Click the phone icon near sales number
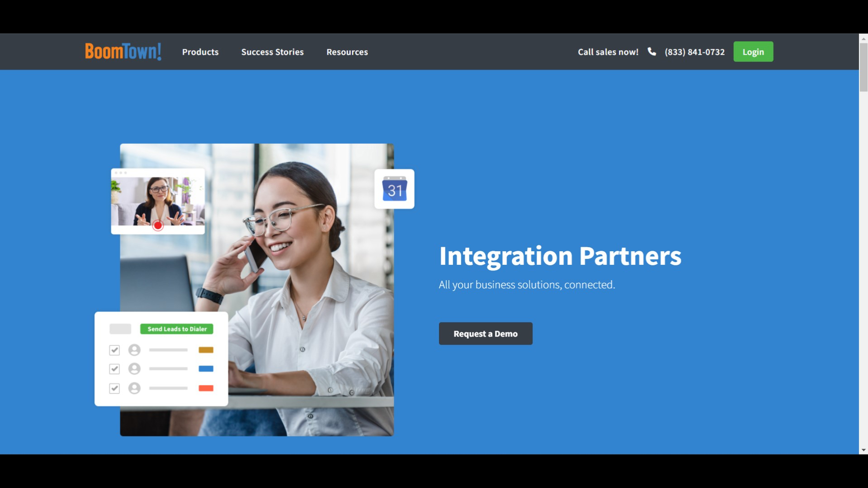868x488 pixels. (x=651, y=51)
